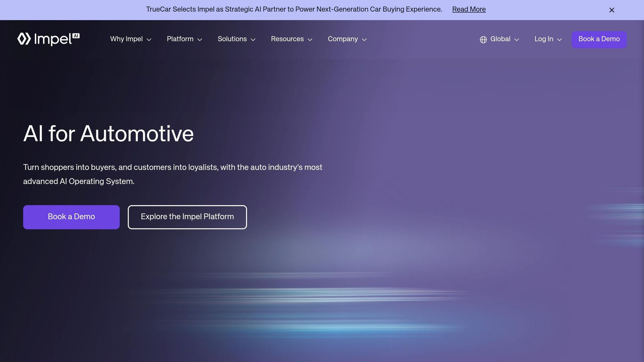
Task: Click Explore the Impel Platform button
Action: coord(187,217)
